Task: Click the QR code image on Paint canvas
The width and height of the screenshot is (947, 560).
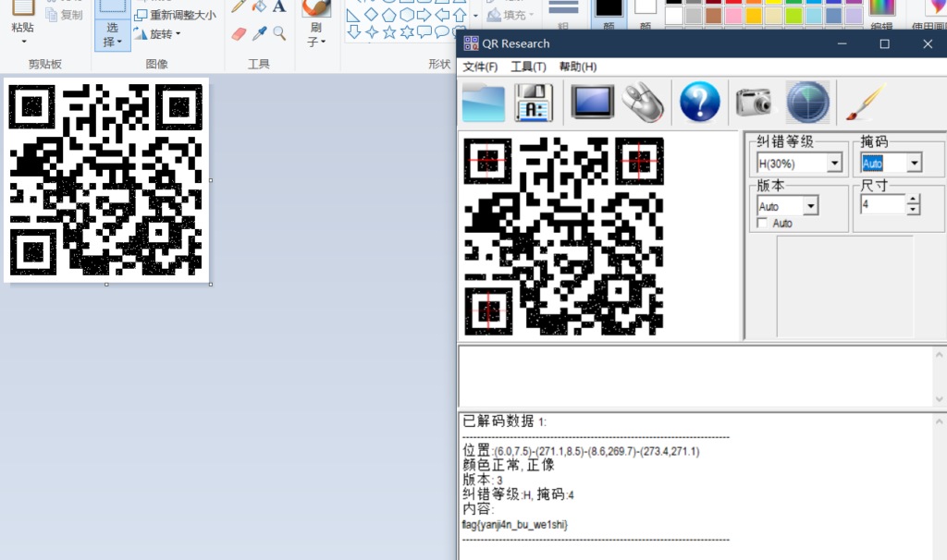Action: coord(106,180)
